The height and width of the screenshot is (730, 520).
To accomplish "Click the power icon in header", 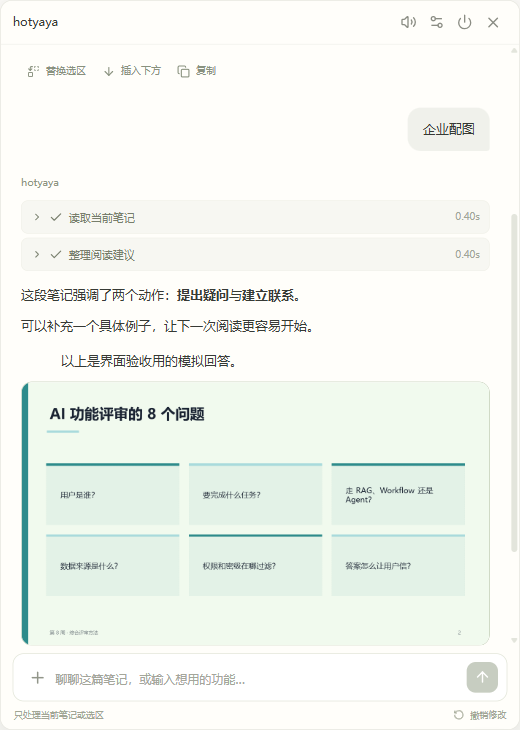I will 465,22.
